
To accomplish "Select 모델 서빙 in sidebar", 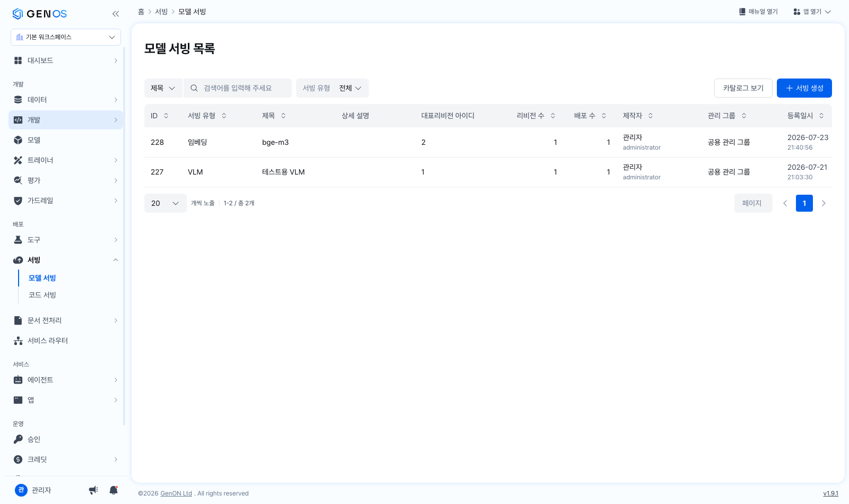I will (x=42, y=278).
